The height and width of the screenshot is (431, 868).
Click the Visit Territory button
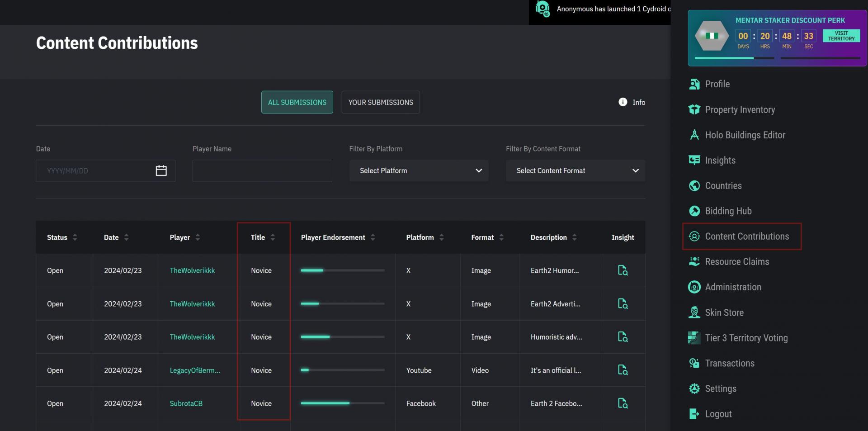(x=841, y=36)
